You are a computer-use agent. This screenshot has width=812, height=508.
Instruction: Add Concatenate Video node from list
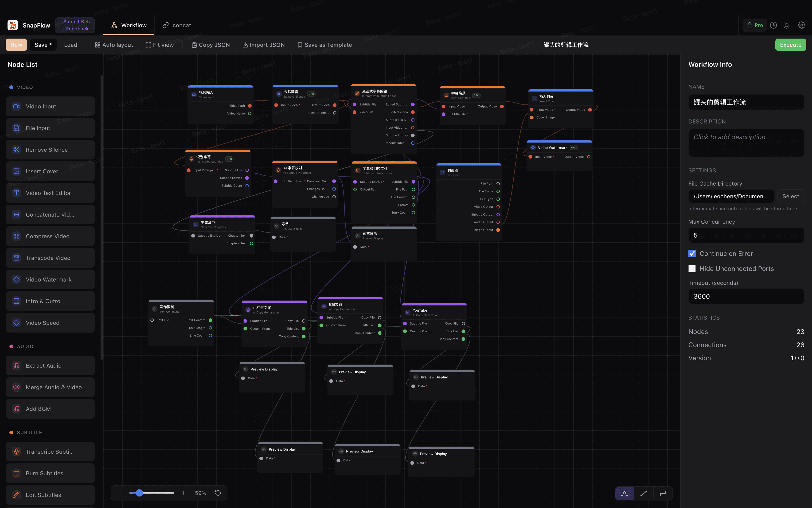(50, 215)
